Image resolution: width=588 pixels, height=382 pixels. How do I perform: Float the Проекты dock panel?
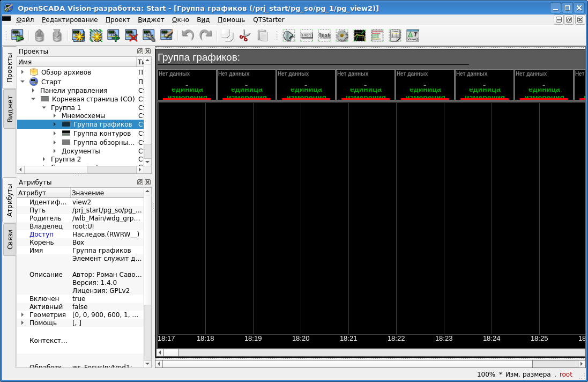click(x=140, y=52)
